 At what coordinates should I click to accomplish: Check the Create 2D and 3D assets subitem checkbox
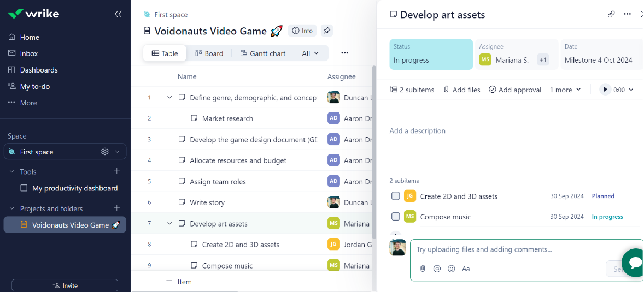point(395,196)
